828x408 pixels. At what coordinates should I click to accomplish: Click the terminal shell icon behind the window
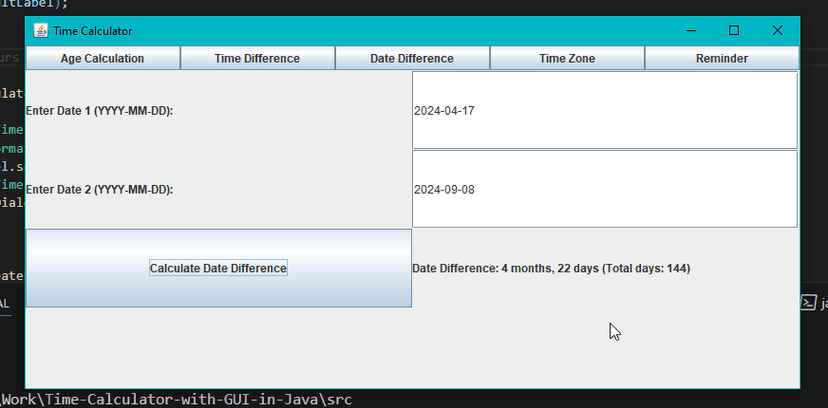[809, 301]
